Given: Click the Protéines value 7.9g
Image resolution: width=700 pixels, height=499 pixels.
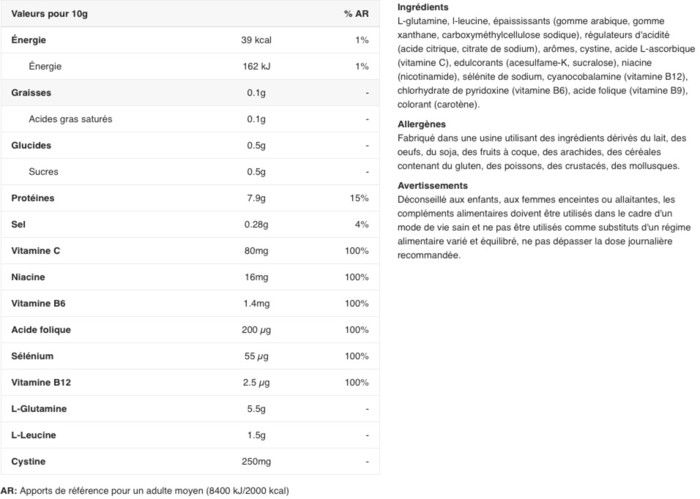Looking at the screenshot, I should coord(256,198).
